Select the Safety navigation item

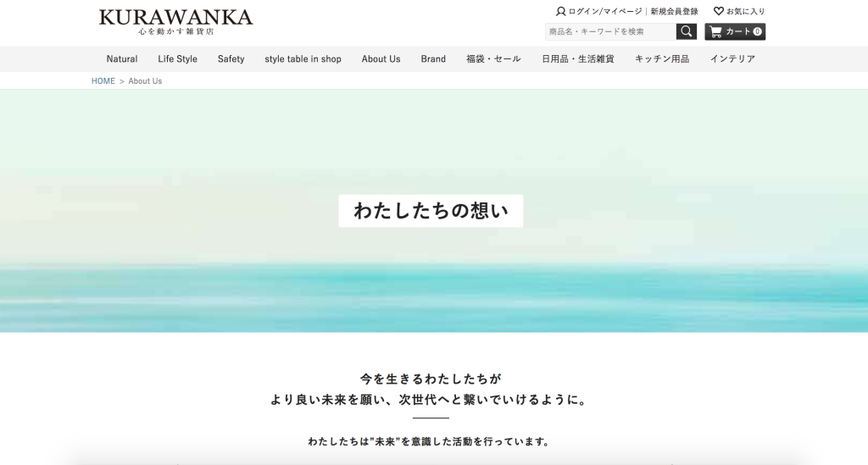(x=231, y=58)
